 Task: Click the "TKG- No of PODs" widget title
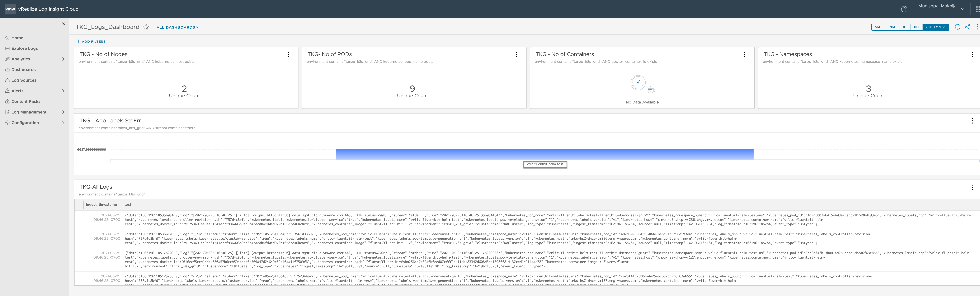pos(329,54)
